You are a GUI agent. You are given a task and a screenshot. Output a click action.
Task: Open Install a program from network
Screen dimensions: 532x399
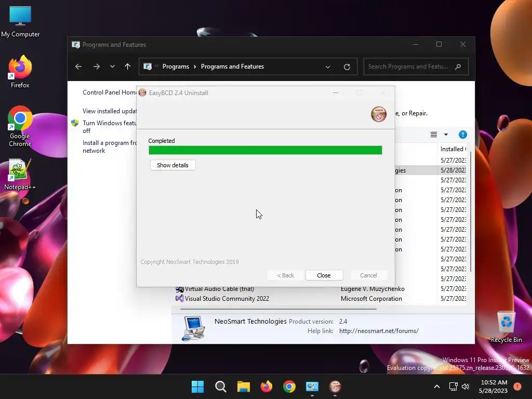tap(109, 147)
